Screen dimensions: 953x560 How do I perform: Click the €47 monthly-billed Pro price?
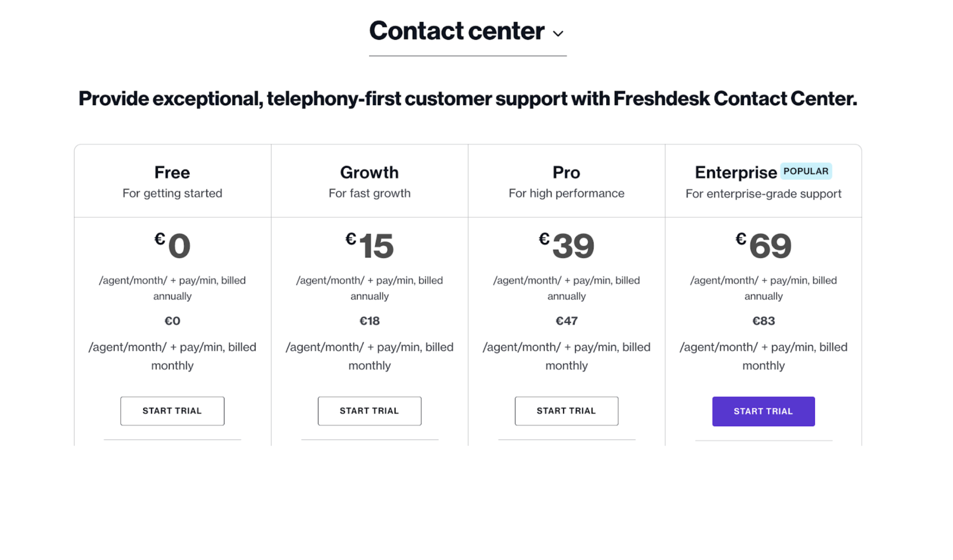566,321
